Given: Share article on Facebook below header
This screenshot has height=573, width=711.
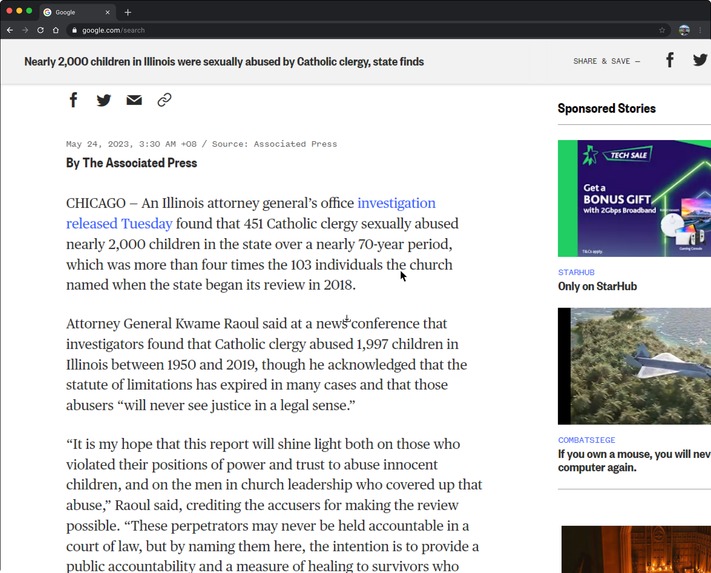Looking at the screenshot, I should click(73, 100).
